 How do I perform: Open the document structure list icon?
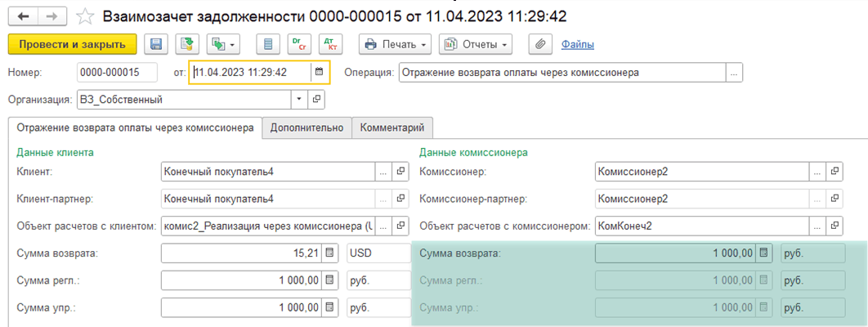tap(267, 44)
